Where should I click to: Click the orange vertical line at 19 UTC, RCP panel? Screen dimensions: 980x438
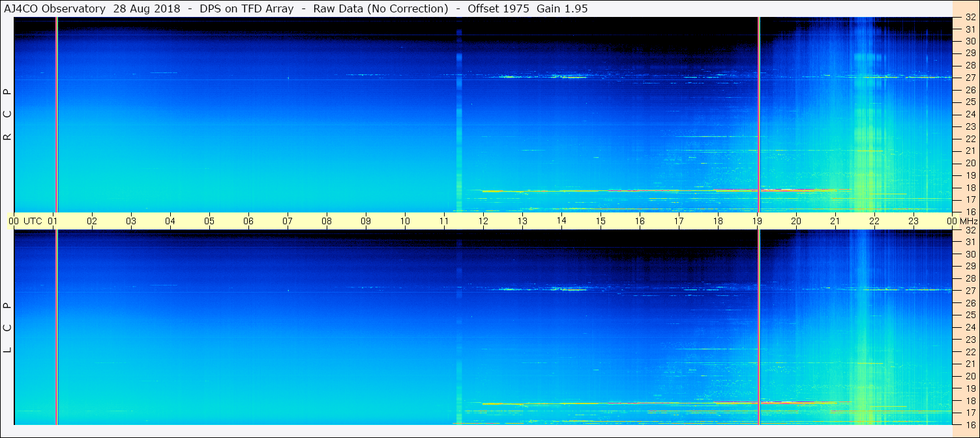759,114
